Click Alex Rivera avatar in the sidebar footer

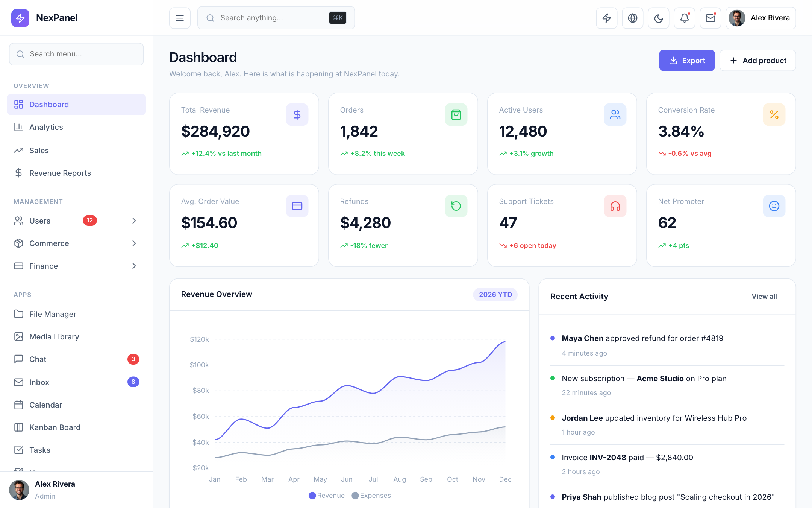pos(19,490)
